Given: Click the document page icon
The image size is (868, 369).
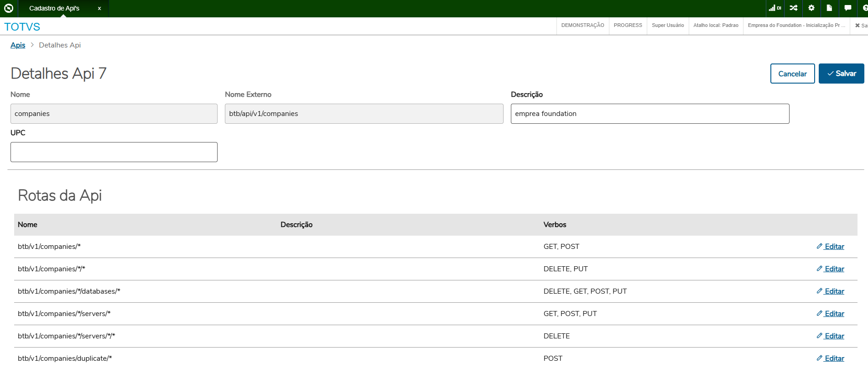Looking at the screenshot, I should coord(829,8).
